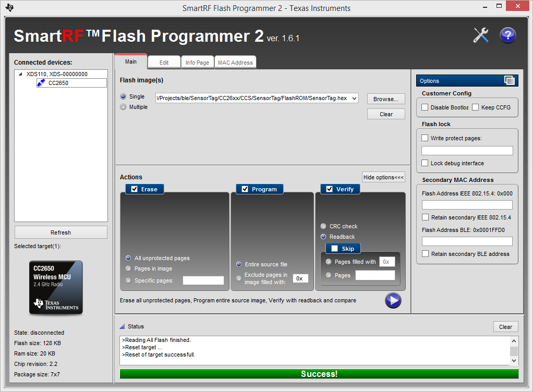
Task: Enable Lock debug interface checkbox
Action: (x=425, y=163)
